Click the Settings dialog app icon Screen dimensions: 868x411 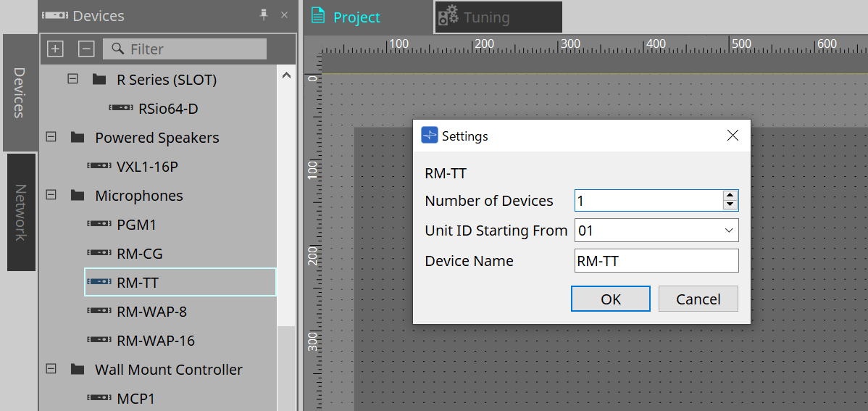pos(430,135)
